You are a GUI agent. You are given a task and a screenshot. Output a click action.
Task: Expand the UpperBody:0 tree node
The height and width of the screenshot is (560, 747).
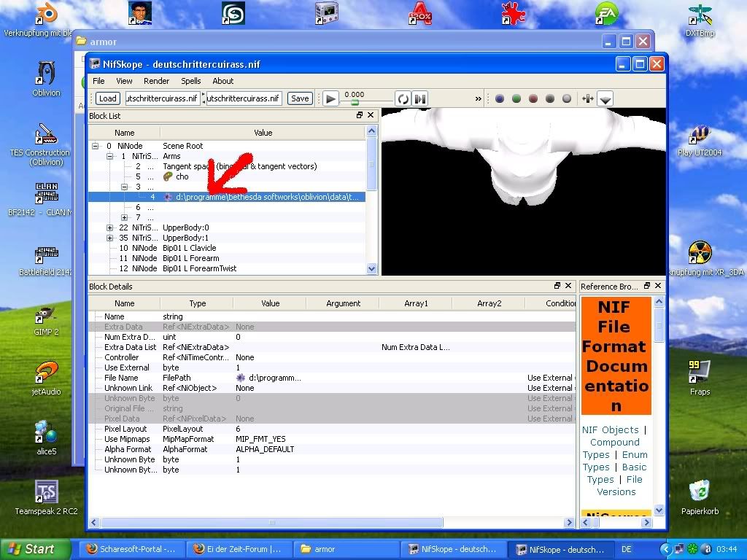109,227
